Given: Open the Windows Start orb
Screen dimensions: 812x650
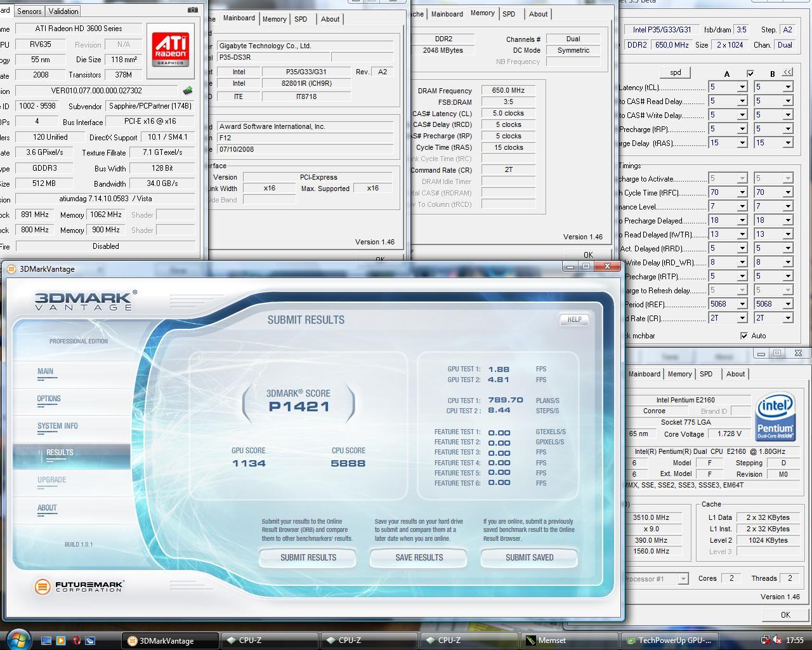Looking at the screenshot, I should (x=18, y=639).
